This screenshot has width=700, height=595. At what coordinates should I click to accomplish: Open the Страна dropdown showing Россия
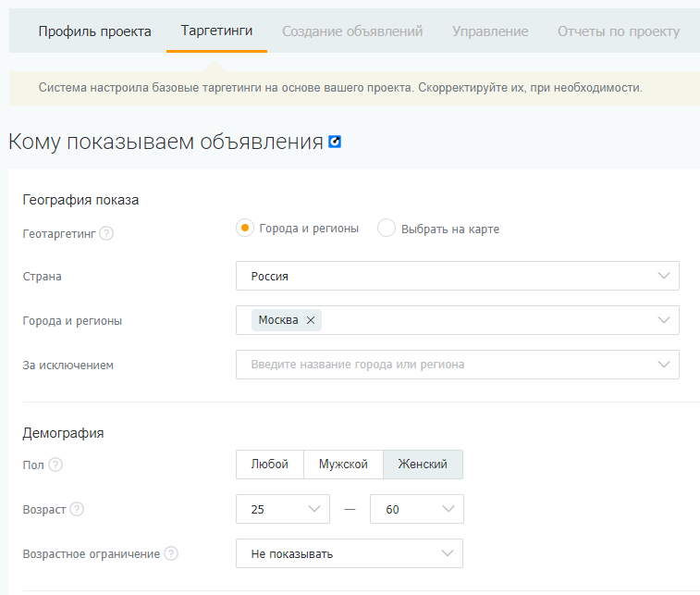458,276
